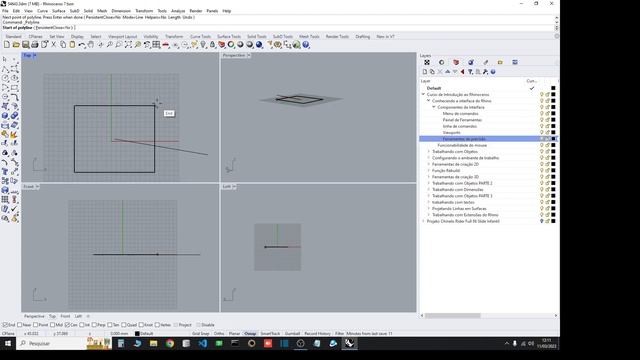The height and width of the screenshot is (360, 640).
Task: Open the Curve menu
Action: (x=42, y=11)
